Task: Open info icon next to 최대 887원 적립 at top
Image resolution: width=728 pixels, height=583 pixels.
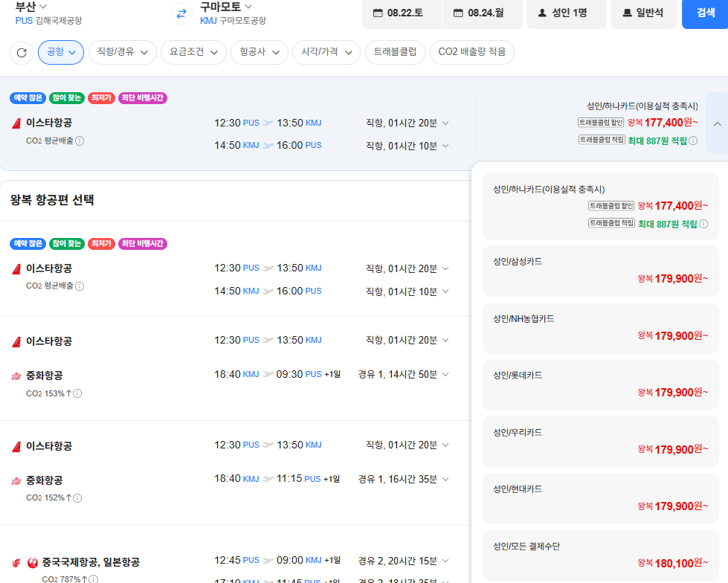Action: pyautogui.click(x=693, y=141)
